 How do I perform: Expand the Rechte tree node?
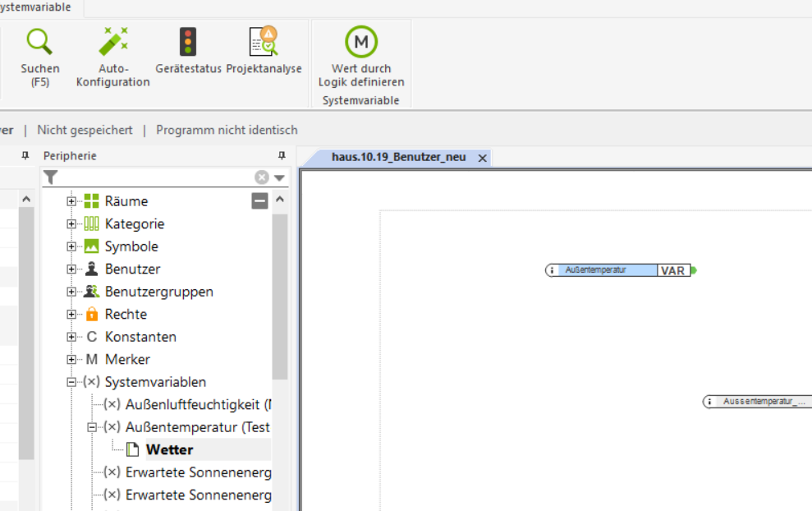click(71, 314)
